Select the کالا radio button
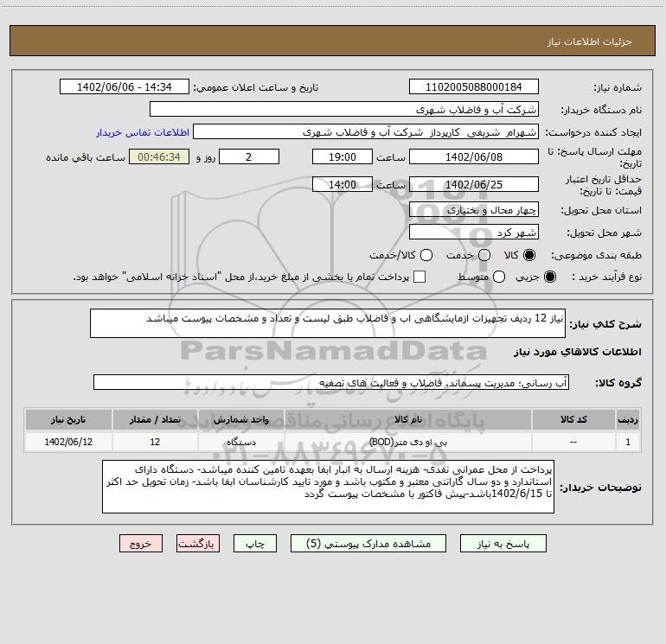Screen dimensions: 666x644 point(529,255)
